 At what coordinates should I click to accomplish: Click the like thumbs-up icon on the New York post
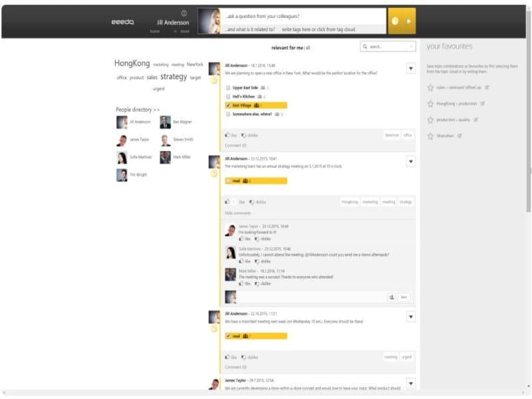[227, 135]
